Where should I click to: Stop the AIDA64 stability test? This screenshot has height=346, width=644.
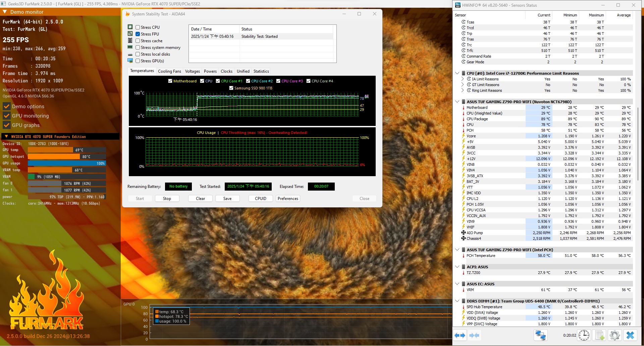(167, 199)
